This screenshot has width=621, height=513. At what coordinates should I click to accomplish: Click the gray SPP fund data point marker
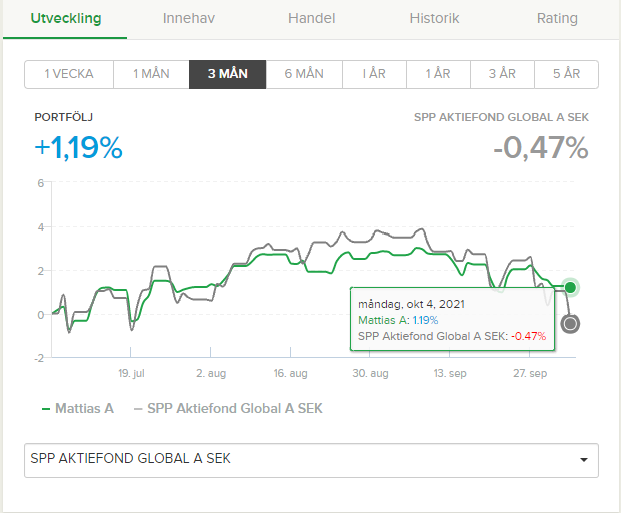pyautogui.click(x=570, y=324)
